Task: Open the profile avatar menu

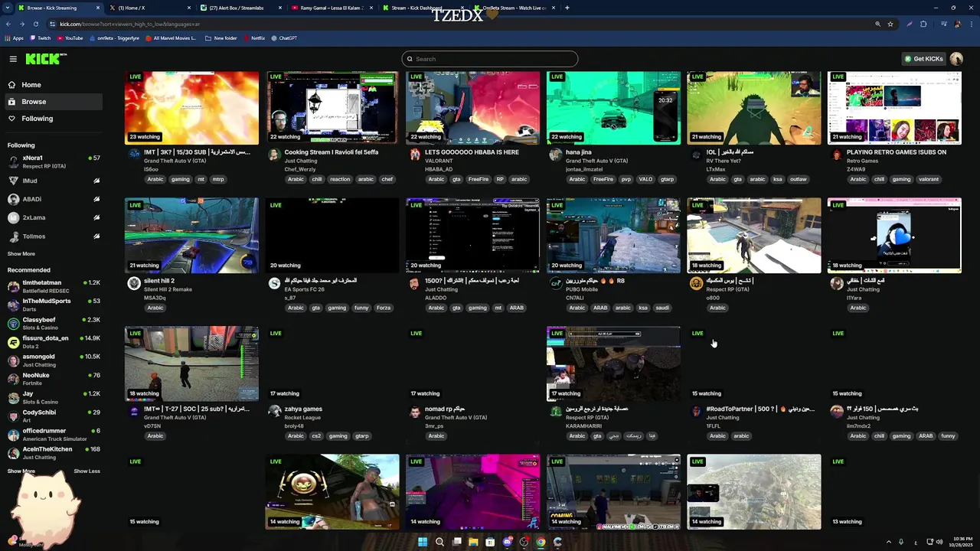Action: 956,59
